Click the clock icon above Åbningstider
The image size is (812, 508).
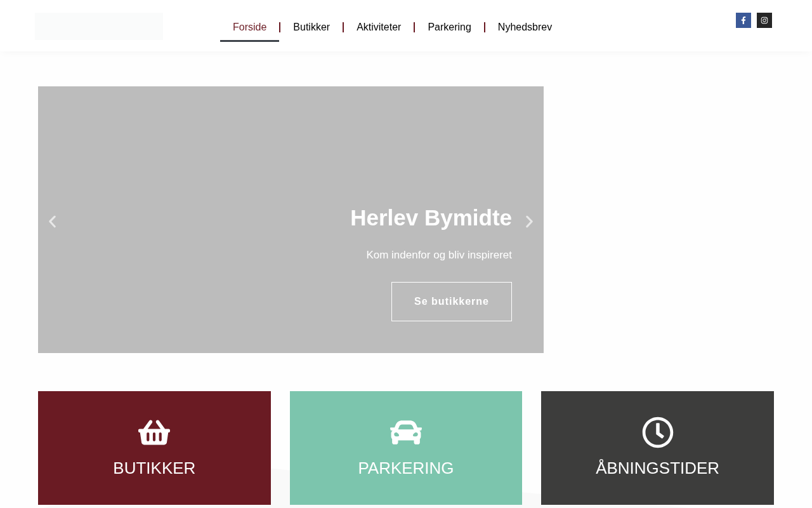point(658,432)
